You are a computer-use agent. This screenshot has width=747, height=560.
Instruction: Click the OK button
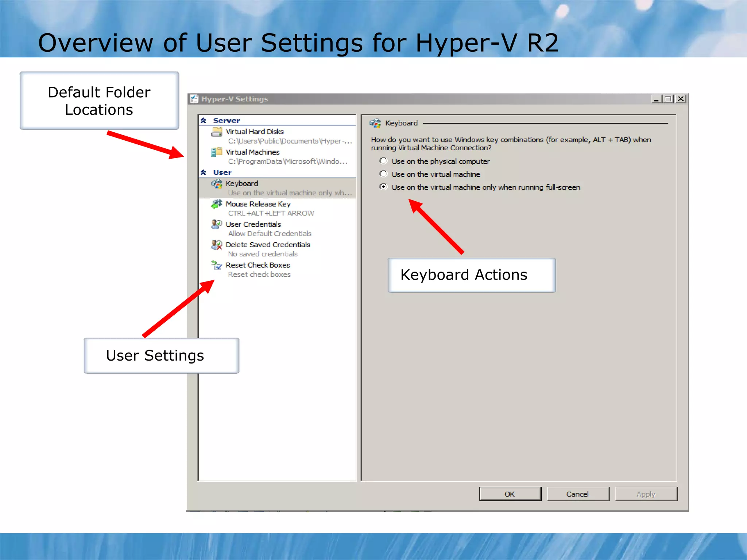510,494
